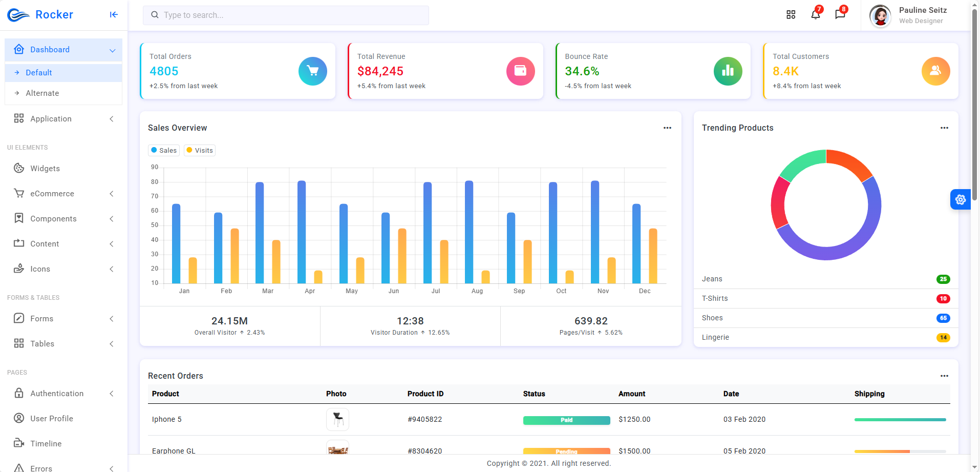Screen dimensions: 980x472
Task: Open Trending Products three-dot options menu
Action: pos(944,128)
